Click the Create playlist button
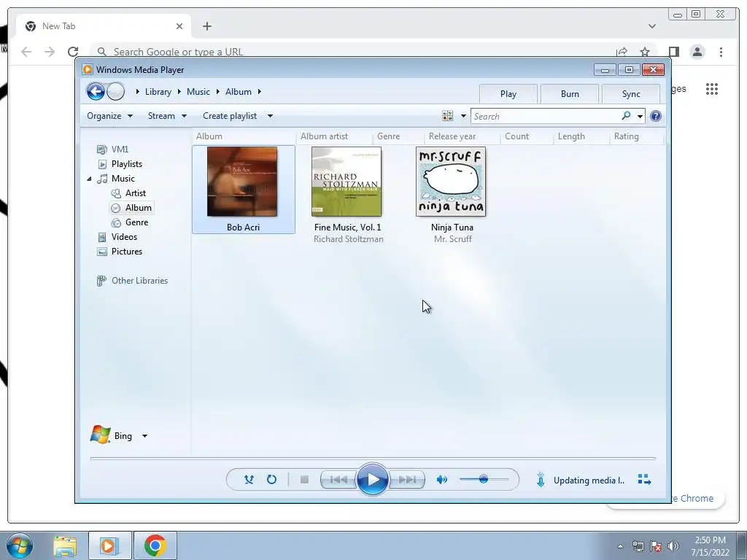 230,116
